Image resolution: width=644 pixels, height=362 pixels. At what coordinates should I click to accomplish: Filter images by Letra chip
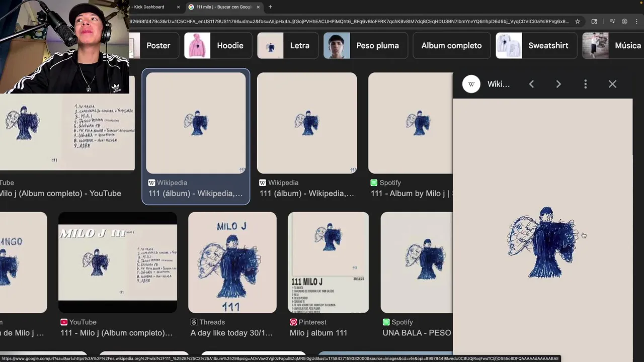[288, 46]
